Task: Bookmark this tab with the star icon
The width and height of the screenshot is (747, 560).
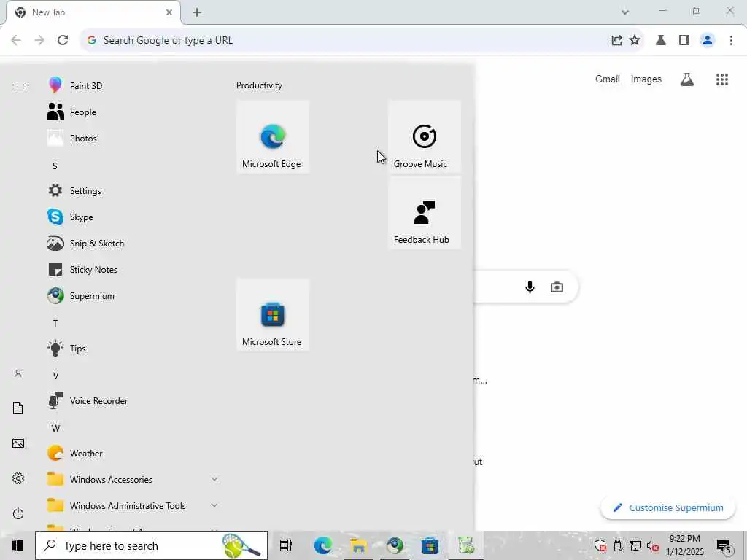Action: click(635, 40)
